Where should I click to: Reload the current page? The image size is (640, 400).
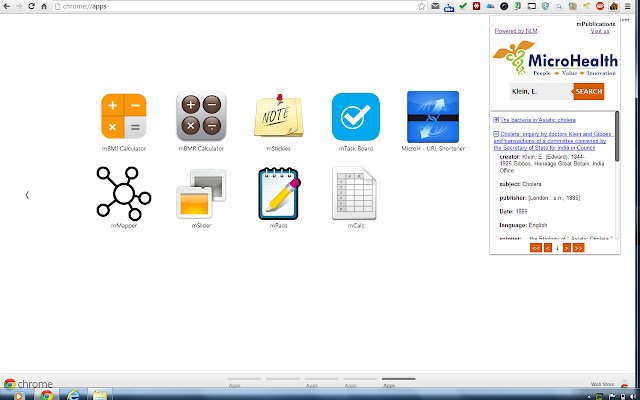(x=31, y=6)
